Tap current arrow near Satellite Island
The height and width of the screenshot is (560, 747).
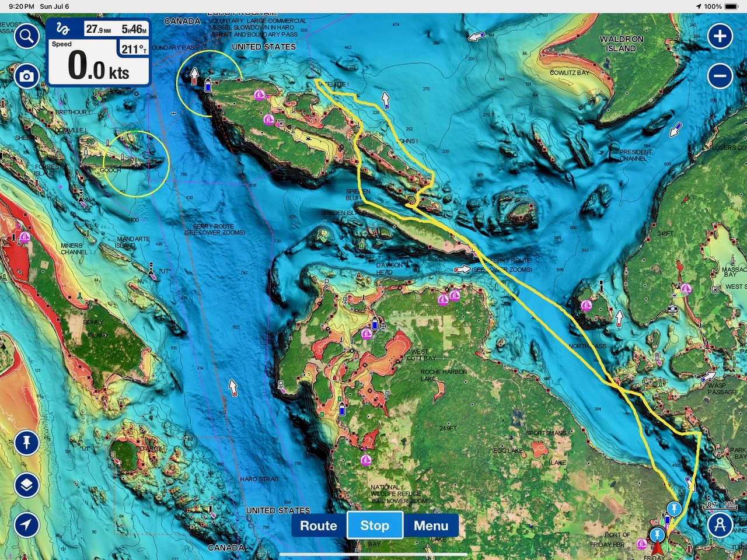click(x=385, y=100)
